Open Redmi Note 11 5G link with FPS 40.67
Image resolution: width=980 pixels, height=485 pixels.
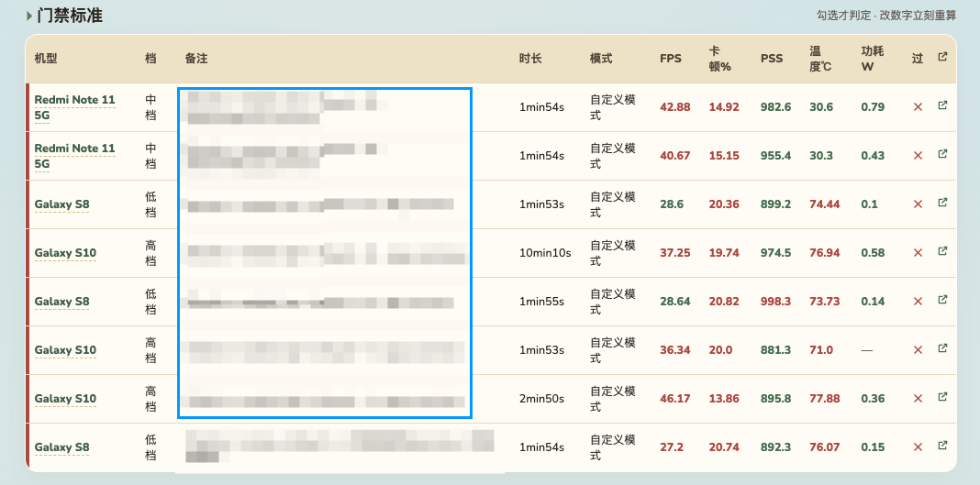(x=74, y=156)
